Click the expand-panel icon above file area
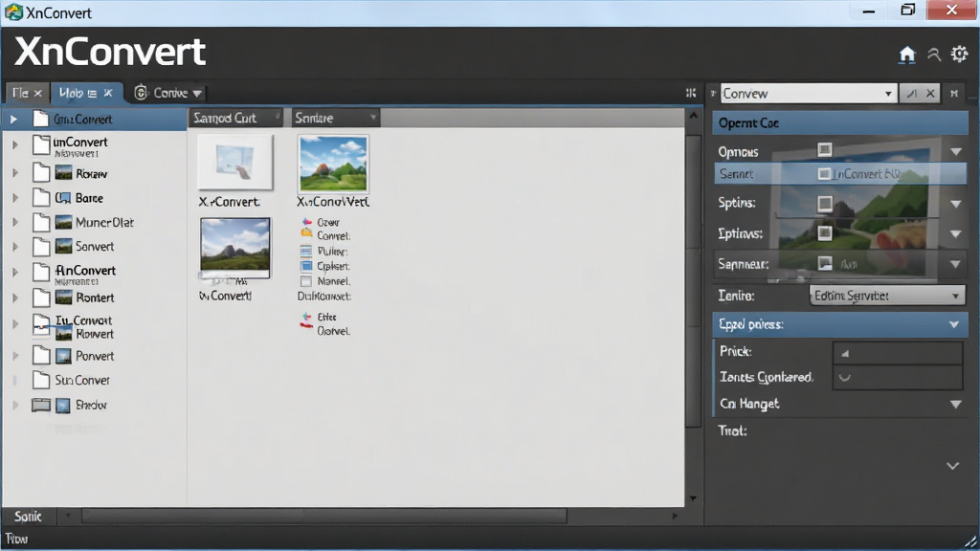 691,93
